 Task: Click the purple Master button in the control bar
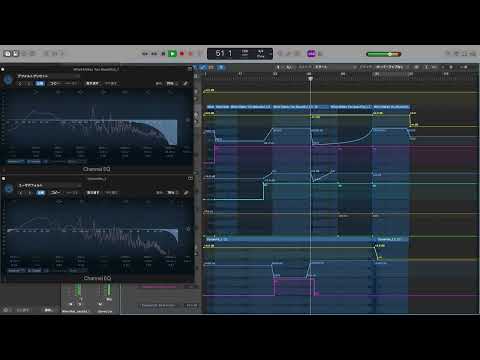(311, 54)
